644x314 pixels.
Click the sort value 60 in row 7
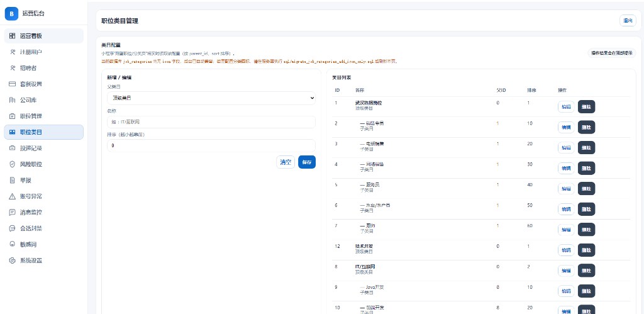click(530, 226)
